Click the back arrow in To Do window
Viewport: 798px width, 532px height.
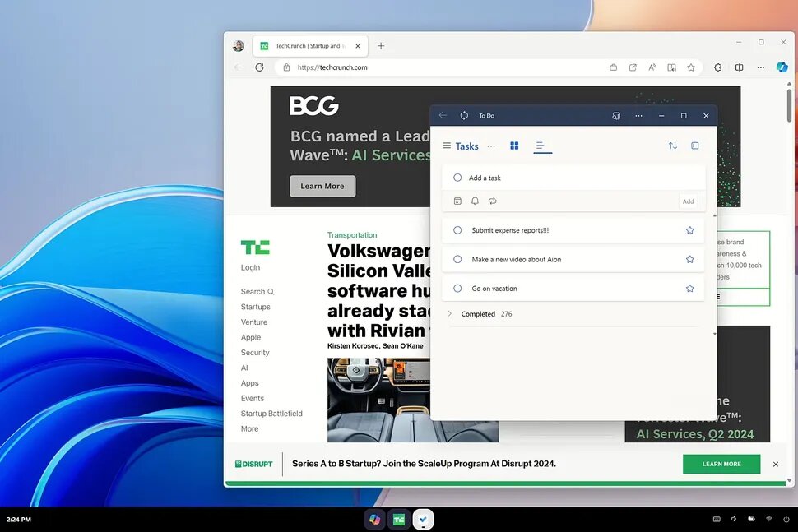pyautogui.click(x=443, y=115)
